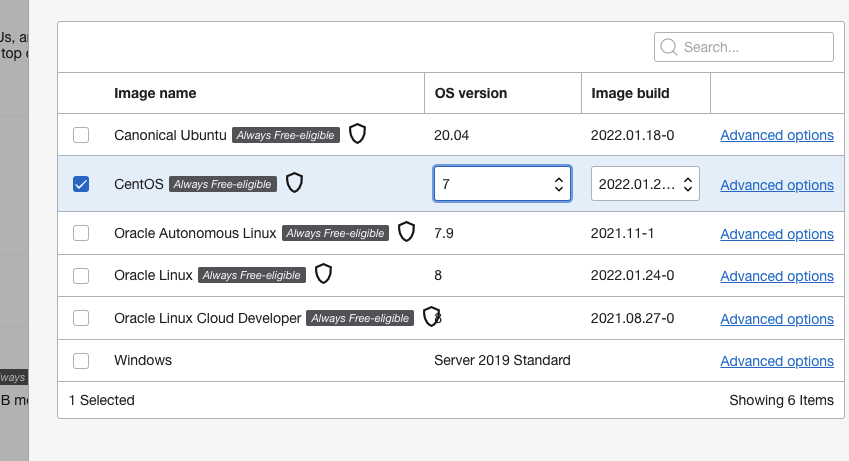Select the Oracle Linux Cloud Developer checkbox

[x=81, y=318]
